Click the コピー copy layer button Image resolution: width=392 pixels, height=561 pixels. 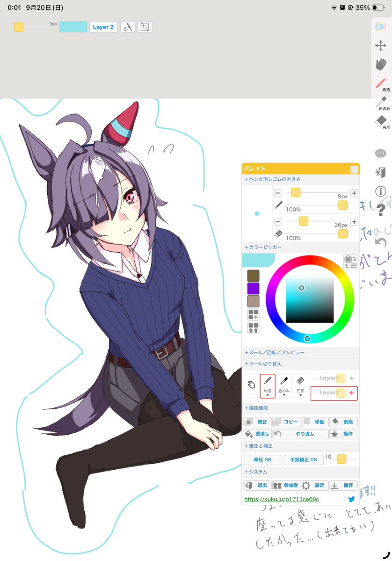tap(286, 422)
